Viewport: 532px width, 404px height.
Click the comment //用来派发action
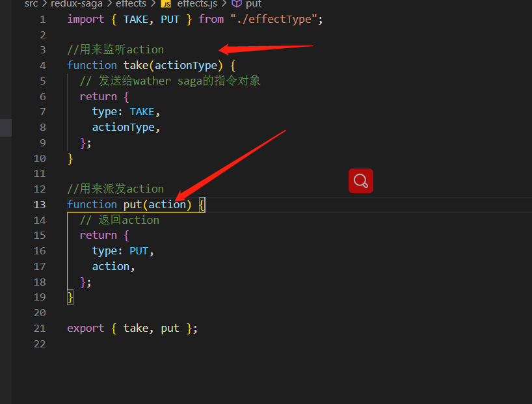click(115, 189)
